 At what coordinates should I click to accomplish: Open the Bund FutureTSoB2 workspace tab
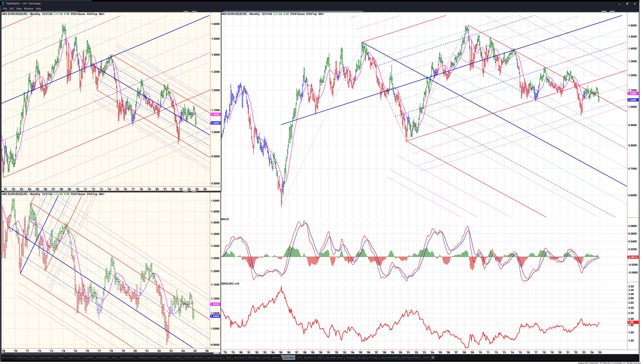(410, 358)
